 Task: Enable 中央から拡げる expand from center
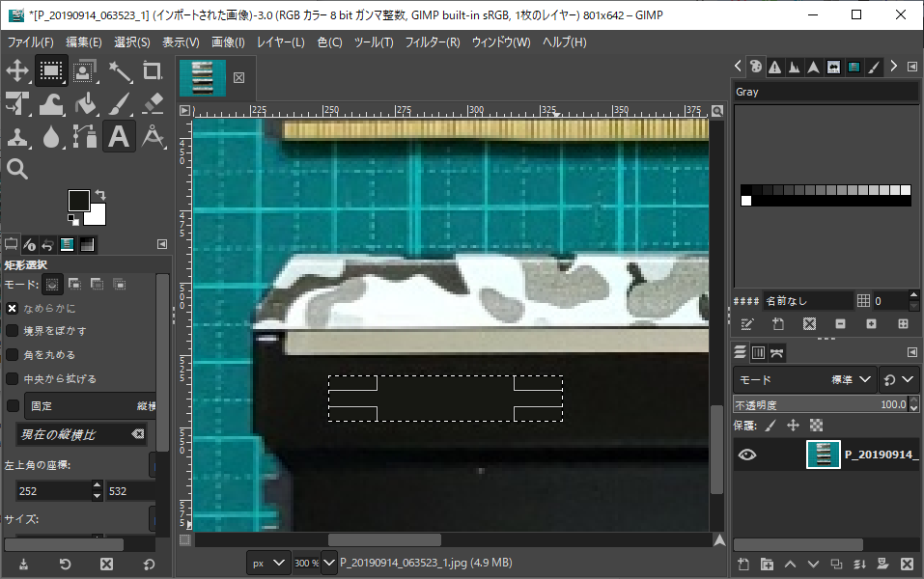[x=12, y=378]
